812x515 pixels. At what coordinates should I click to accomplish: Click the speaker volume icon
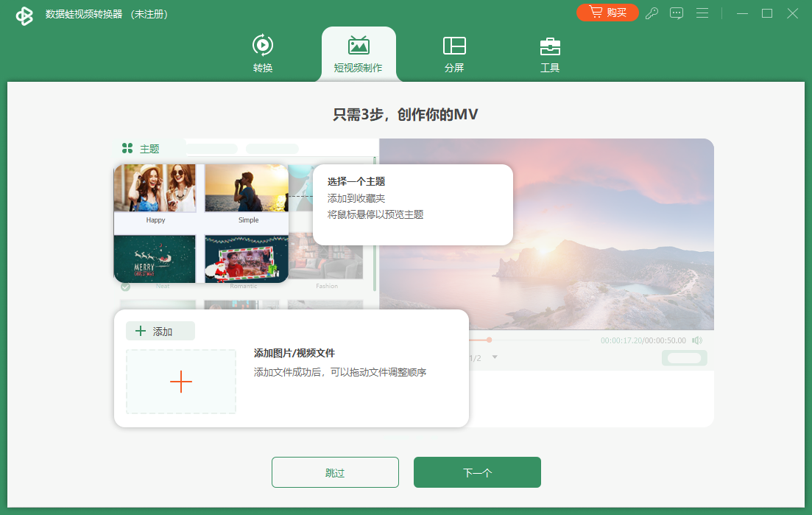point(697,340)
